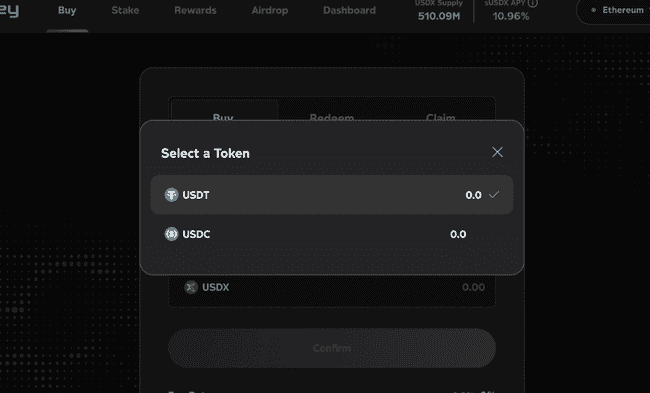Image resolution: width=650 pixels, height=393 pixels.
Task: Close the Select a Token dialog
Action: pos(497,152)
